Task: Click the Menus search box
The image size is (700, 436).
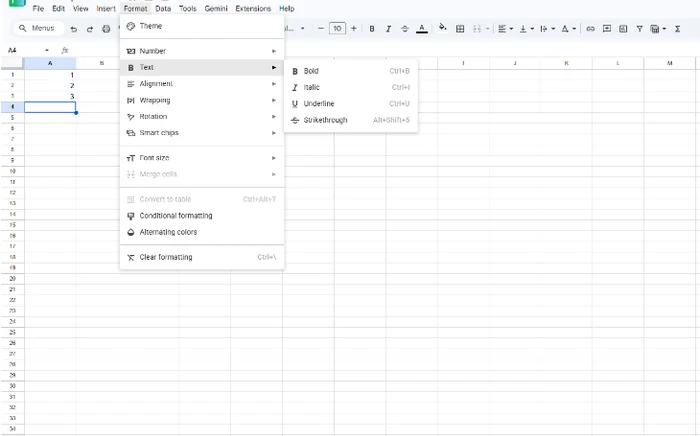Action: point(39,28)
